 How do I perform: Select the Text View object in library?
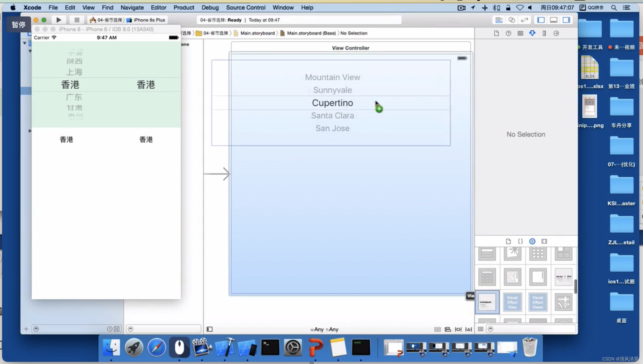512,277
